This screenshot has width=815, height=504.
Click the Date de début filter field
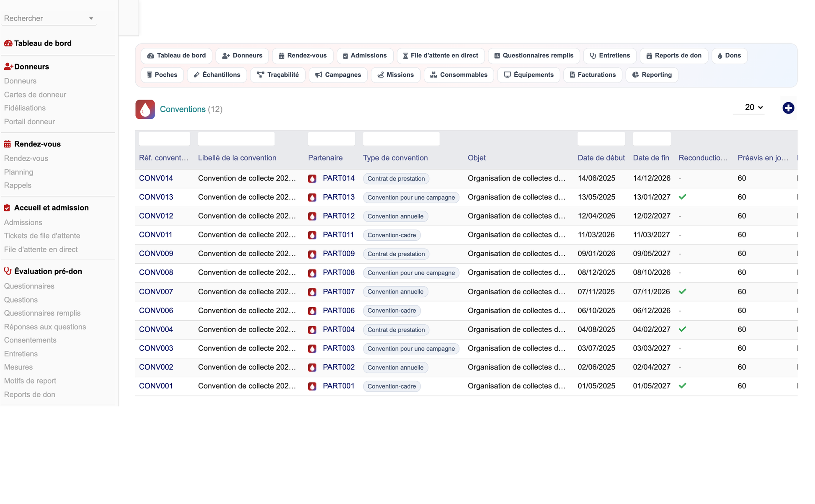[x=601, y=139]
